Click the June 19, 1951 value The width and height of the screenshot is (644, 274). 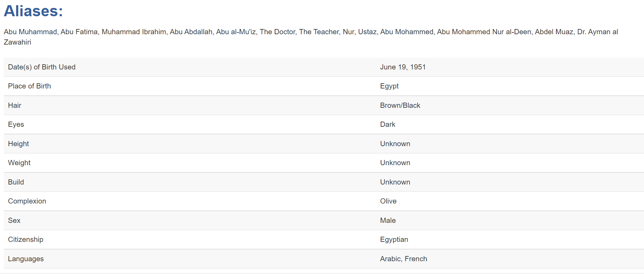click(x=403, y=67)
